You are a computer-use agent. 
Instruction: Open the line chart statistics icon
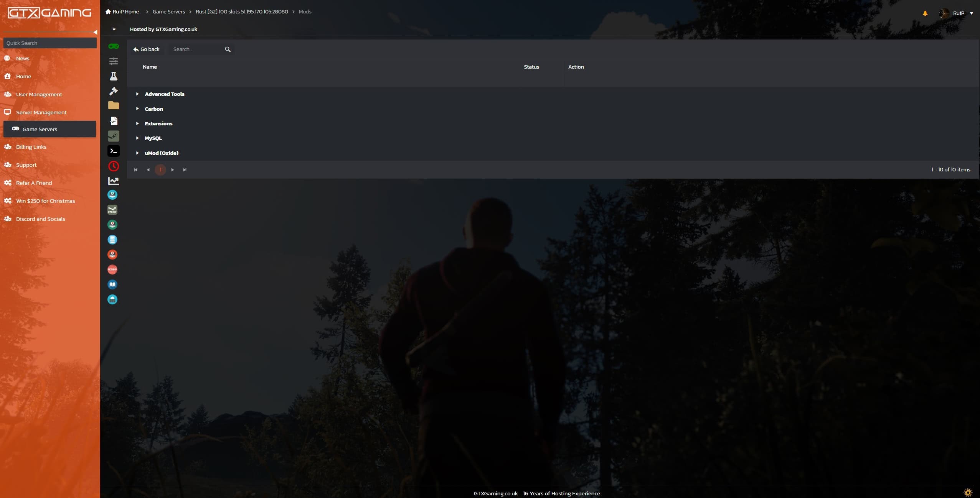pos(113,181)
